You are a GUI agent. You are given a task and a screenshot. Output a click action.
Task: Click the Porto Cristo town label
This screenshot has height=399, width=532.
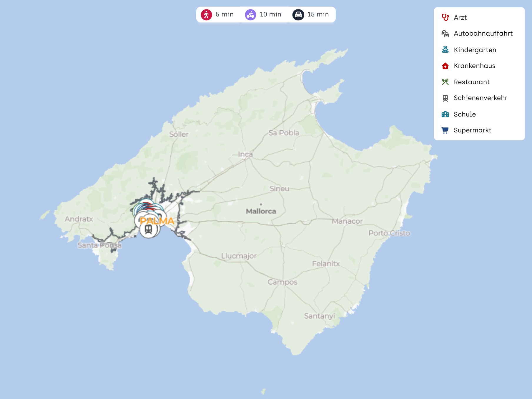click(389, 233)
